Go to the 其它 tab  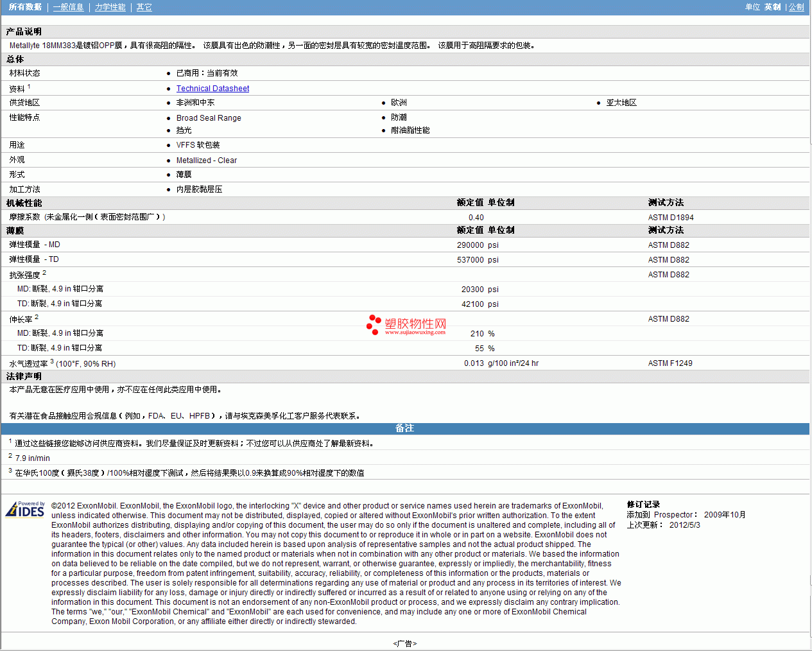(144, 7)
